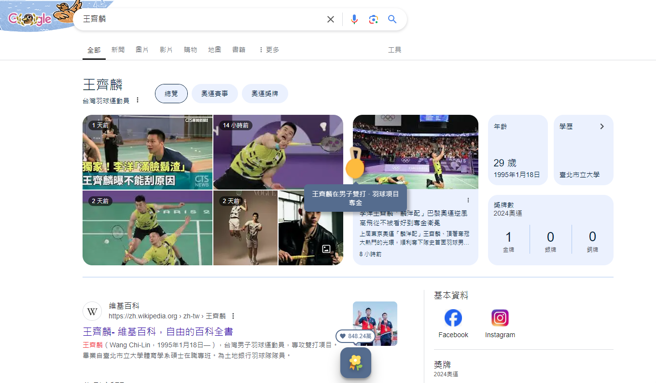This screenshot has height=383, width=656.
Task: Open the doubles match photo on the green court
Action: point(147,228)
